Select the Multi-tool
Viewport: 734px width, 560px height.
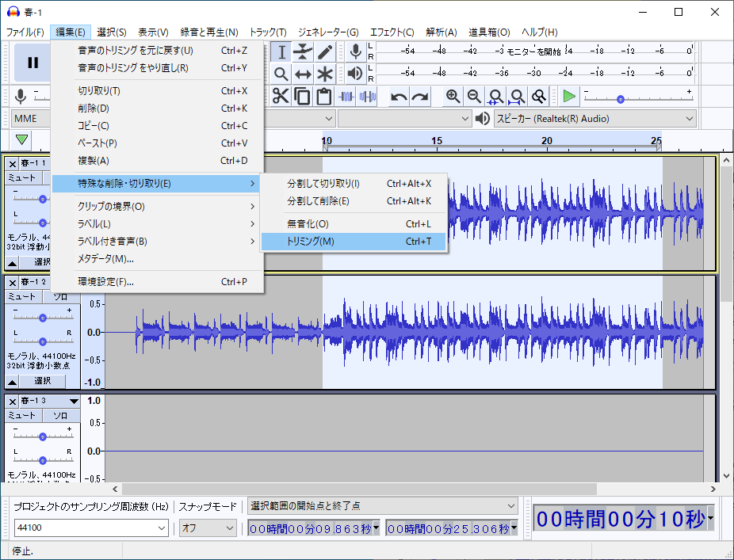[325, 74]
